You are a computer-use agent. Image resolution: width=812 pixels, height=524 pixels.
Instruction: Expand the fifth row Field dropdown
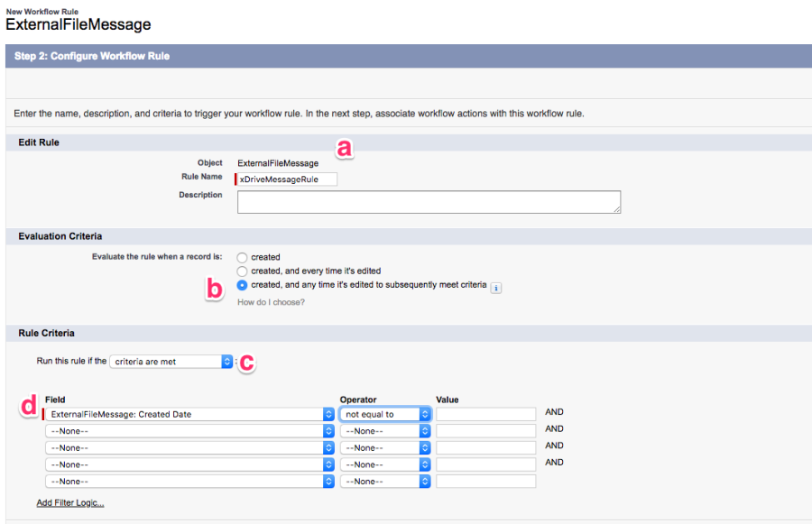189,481
